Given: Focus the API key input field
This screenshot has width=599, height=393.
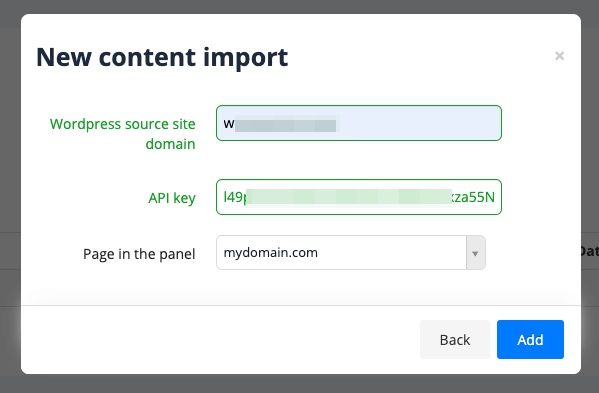Looking at the screenshot, I should tap(359, 197).
